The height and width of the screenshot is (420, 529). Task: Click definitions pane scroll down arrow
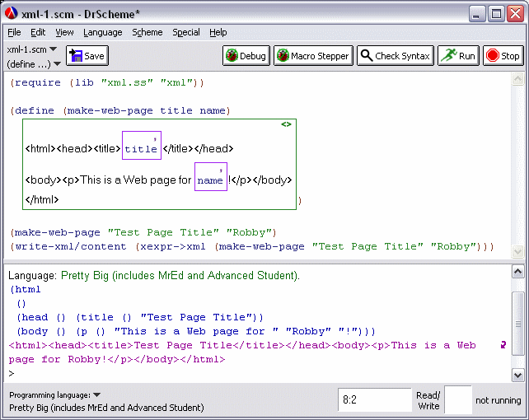[x=517, y=251]
